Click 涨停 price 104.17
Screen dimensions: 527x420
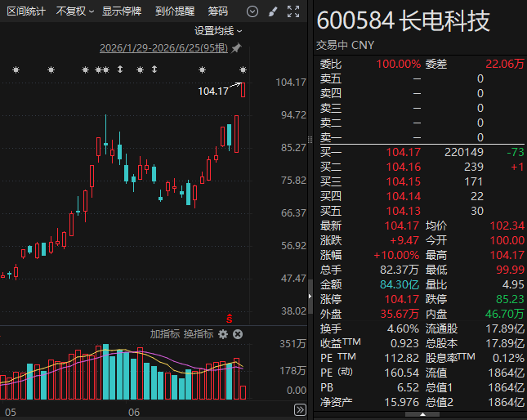402,299
